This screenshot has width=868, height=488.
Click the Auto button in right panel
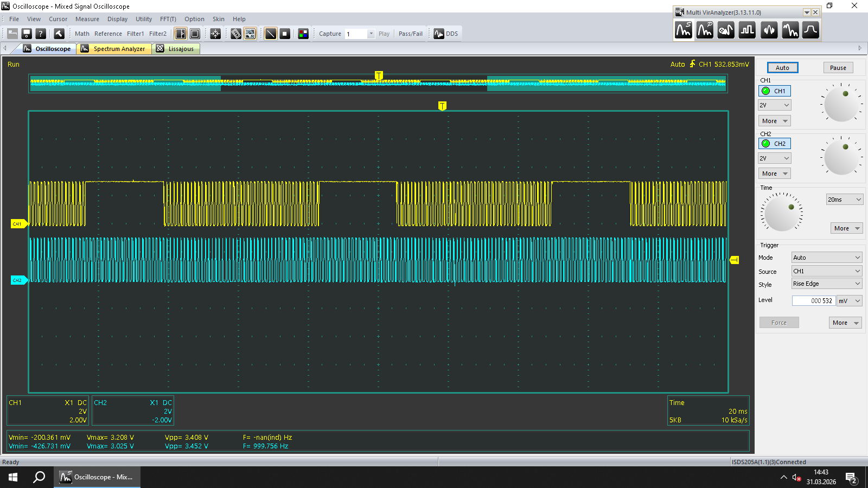click(x=782, y=68)
